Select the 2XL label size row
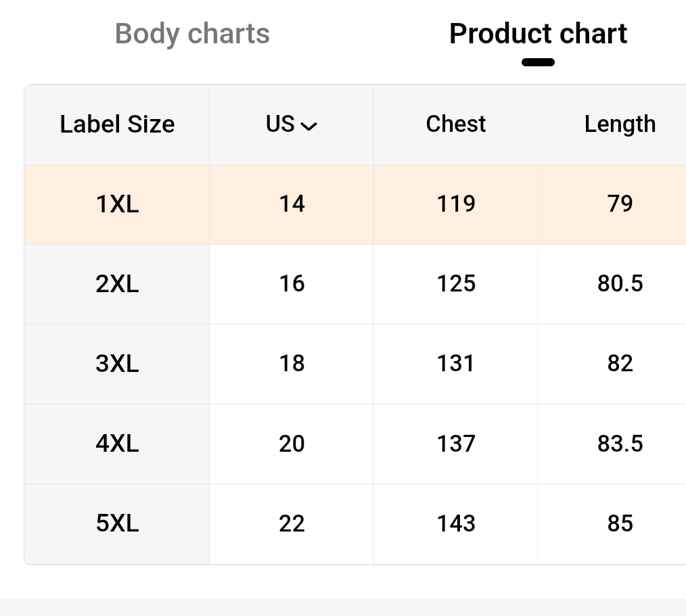The height and width of the screenshot is (616, 686). 117,283
